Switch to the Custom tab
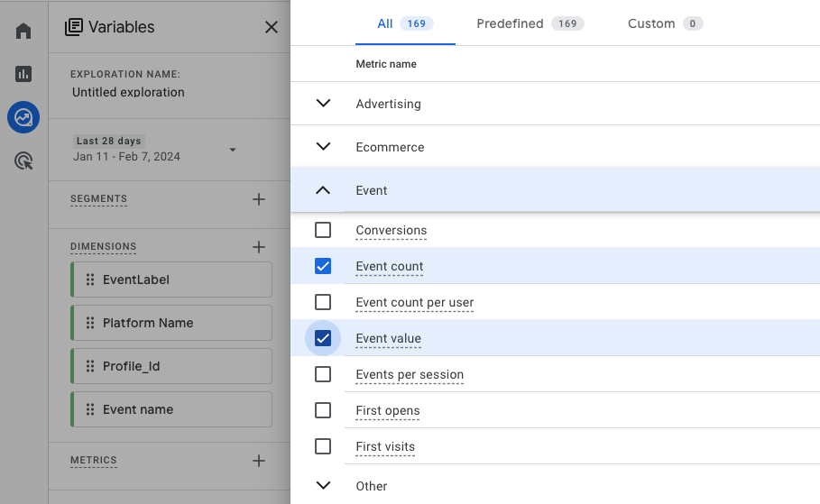This screenshot has height=504, width=820. pyautogui.click(x=665, y=23)
